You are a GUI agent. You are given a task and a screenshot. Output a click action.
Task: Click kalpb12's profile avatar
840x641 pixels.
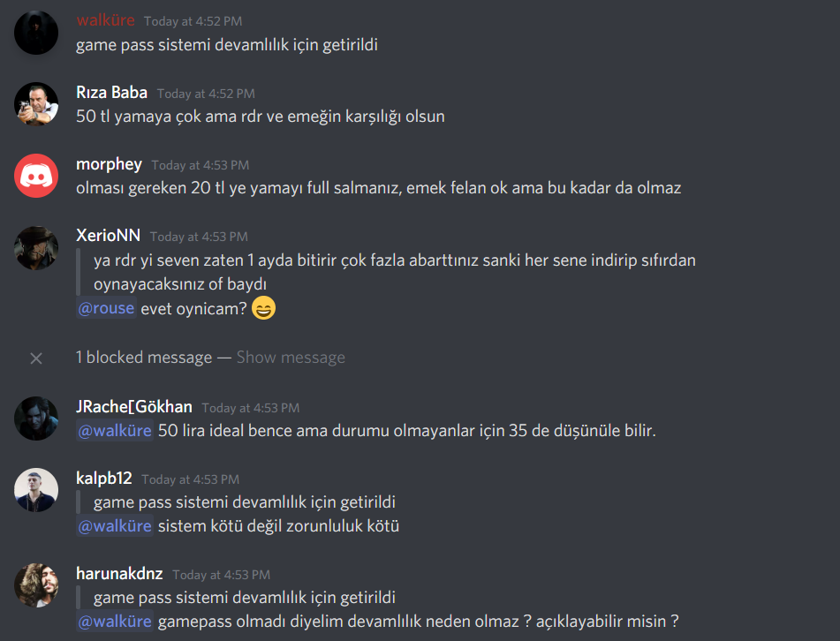pos(36,490)
